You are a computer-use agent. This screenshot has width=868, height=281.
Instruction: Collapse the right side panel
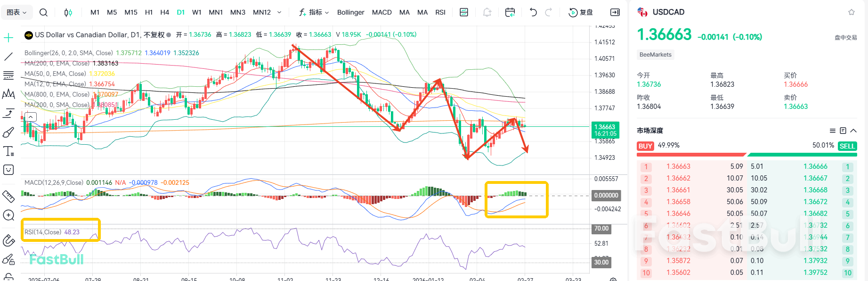615,12
